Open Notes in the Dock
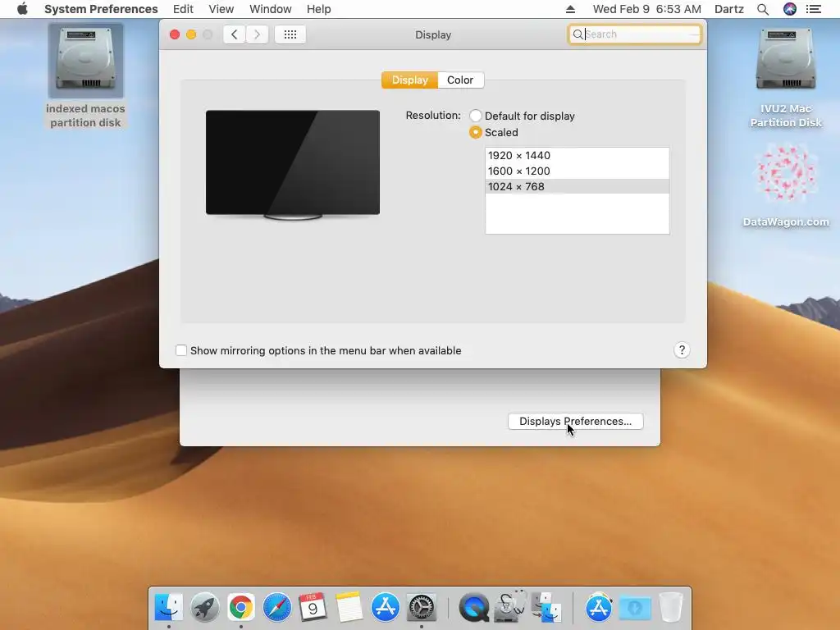This screenshot has width=840, height=630. [349, 607]
